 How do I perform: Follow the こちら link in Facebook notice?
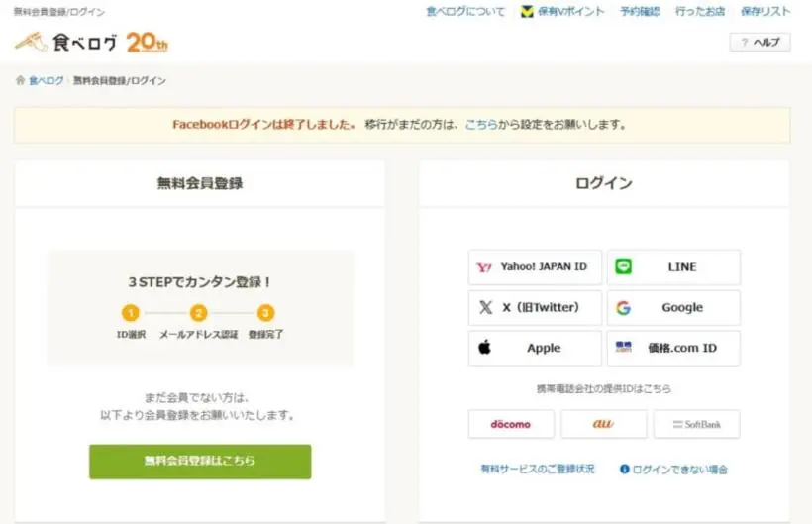(x=481, y=124)
